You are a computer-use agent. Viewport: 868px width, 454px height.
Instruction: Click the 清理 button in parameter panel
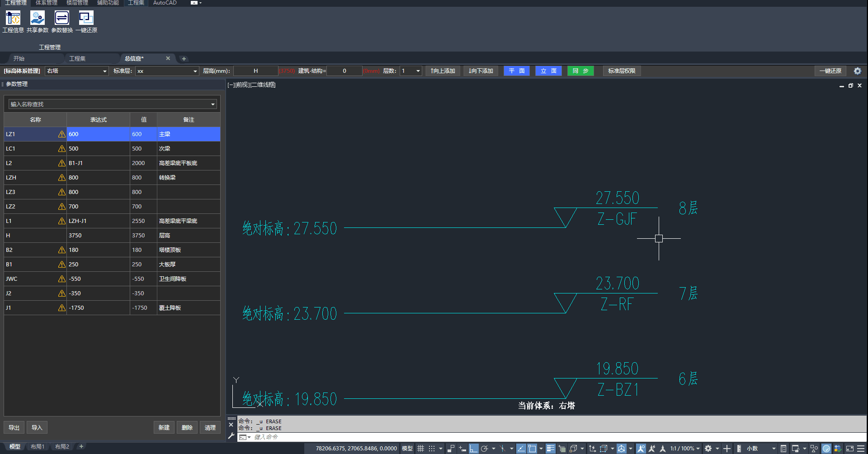(210, 428)
